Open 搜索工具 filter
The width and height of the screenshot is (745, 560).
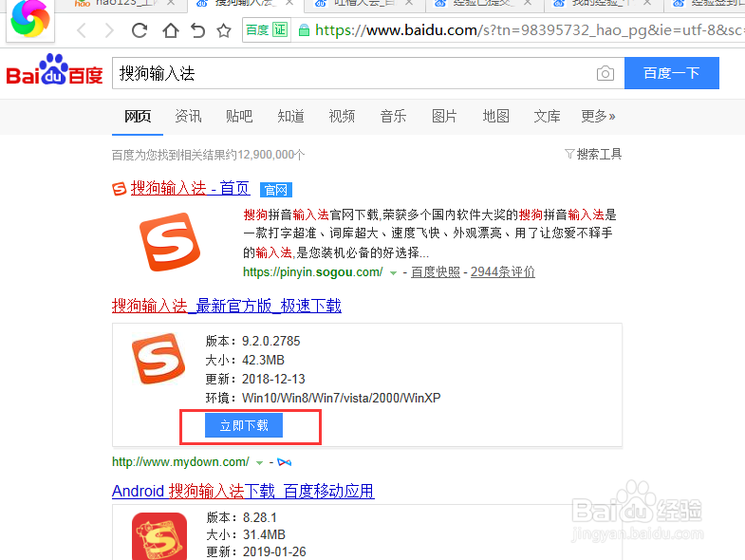[x=593, y=154]
